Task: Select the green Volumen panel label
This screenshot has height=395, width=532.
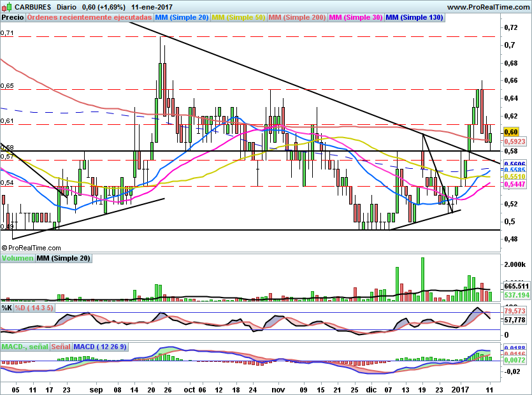Action: click(17, 258)
